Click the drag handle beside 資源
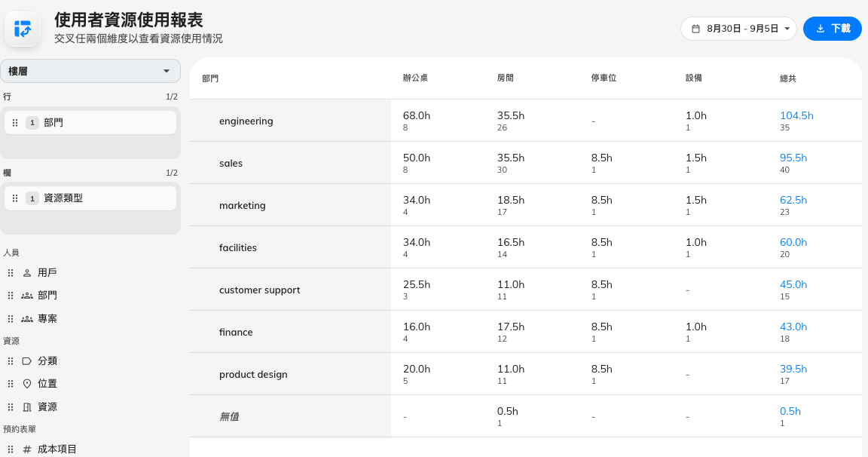Viewport: 868px width, 457px height. (11, 407)
